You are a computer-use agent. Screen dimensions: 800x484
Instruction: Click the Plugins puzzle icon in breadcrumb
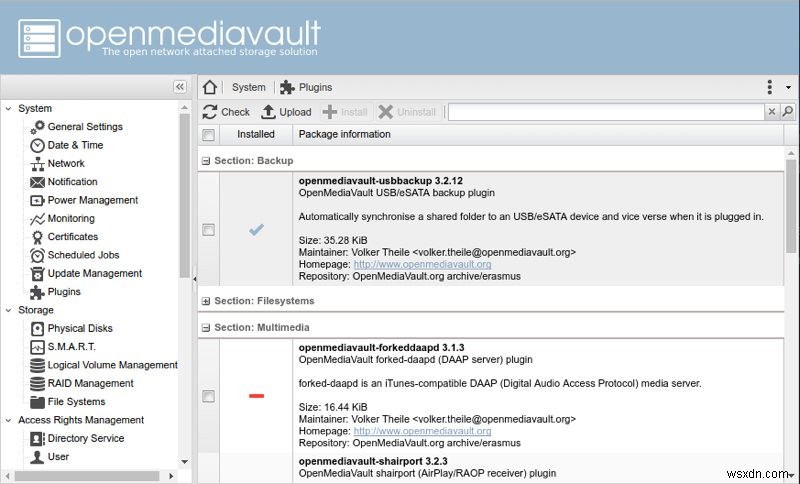tap(287, 87)
